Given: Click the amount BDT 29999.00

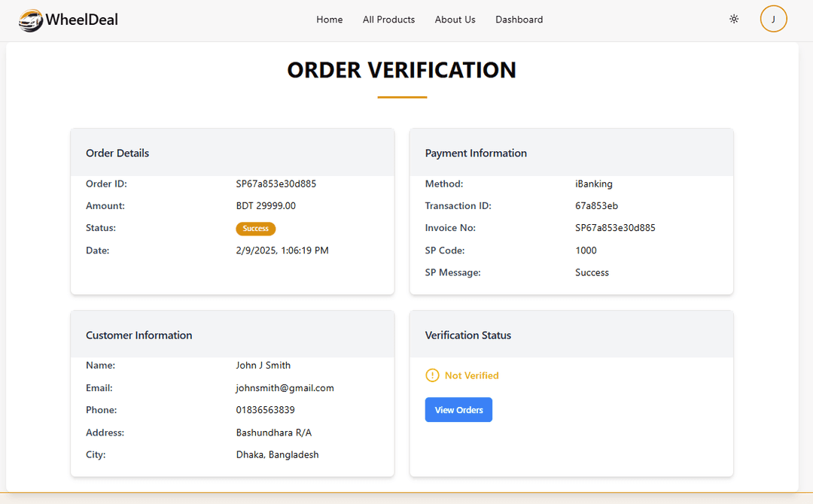Looking at the screenshot, I should [266, 206].
